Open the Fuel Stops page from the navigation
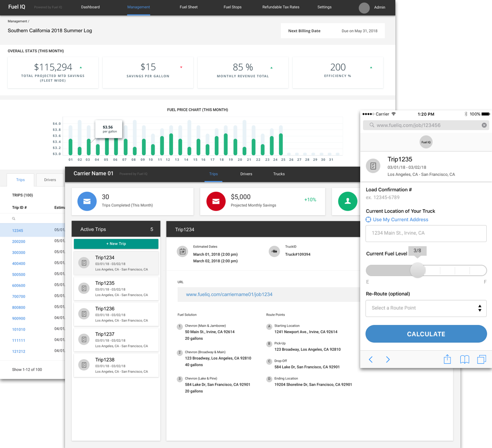Image resolution: width=492 pixels, height=448 pixels. [x=232, y=7]
